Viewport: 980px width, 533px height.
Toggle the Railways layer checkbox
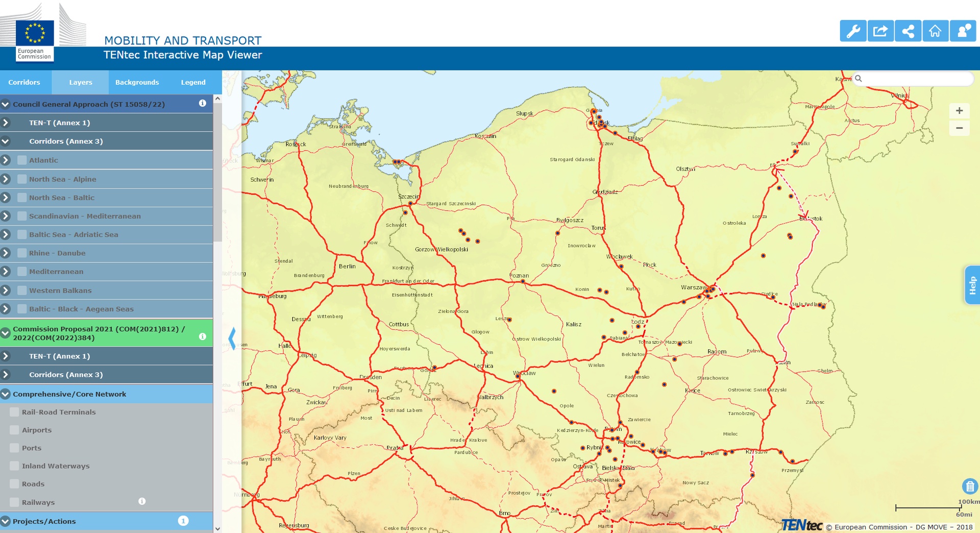[14, 502]
